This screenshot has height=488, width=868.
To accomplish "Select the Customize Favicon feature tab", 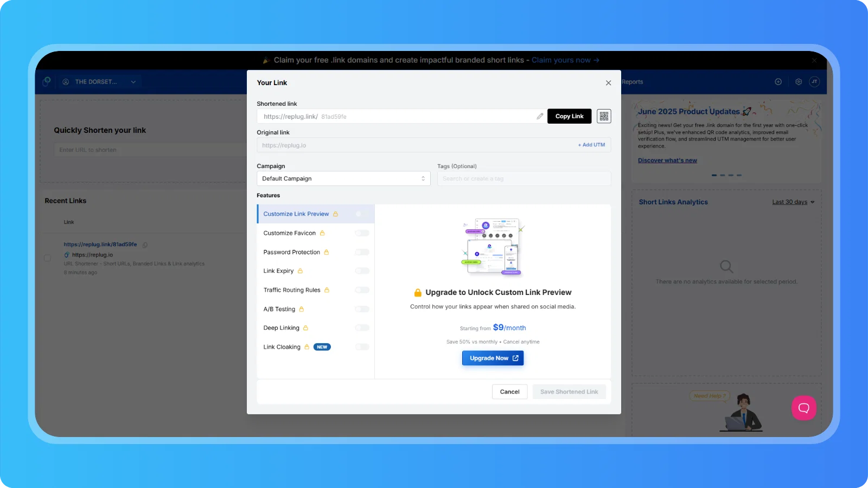I will [316, 233].
